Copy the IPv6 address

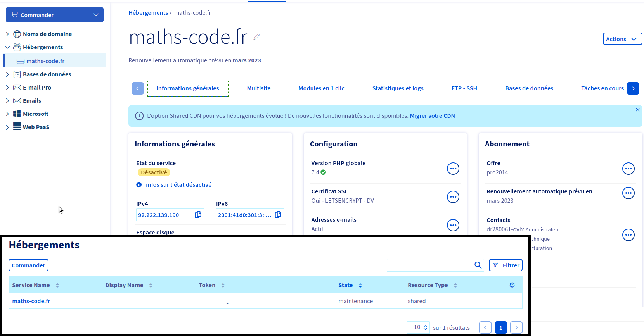278,215
